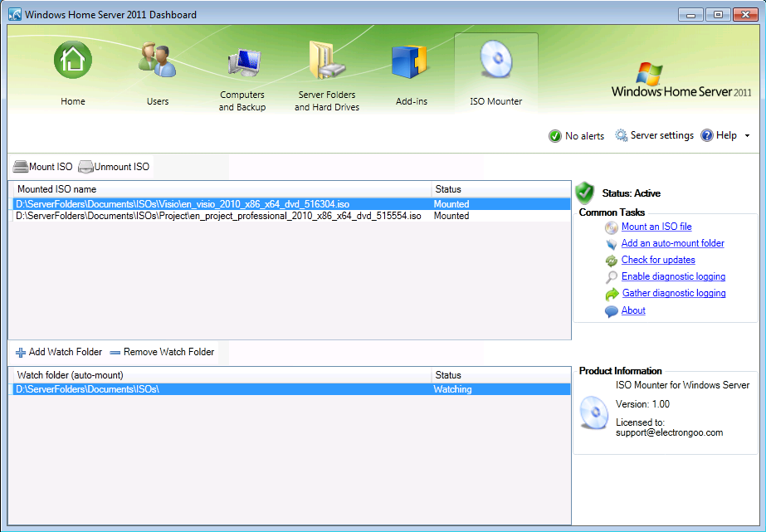Click the No alerts status icon

[555, 136]
